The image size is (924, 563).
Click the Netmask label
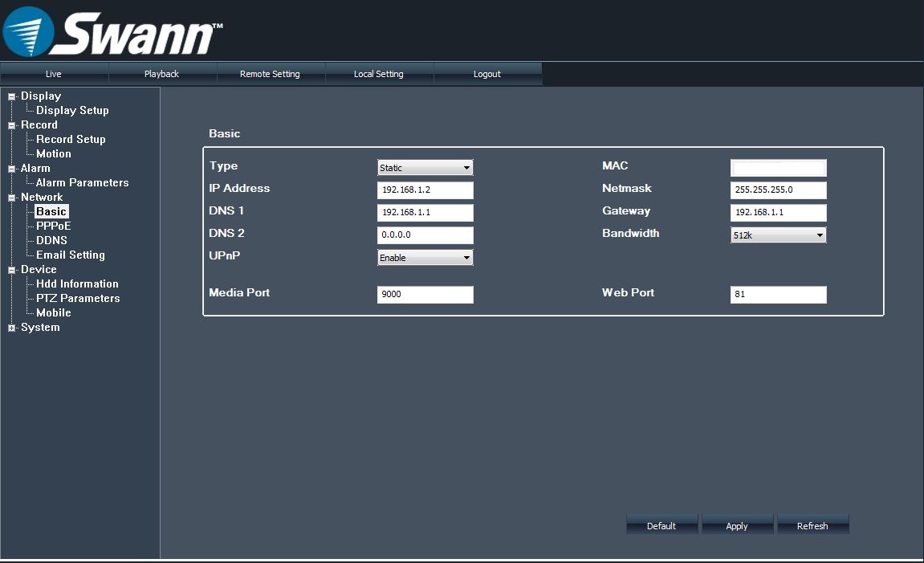point(627,188)
